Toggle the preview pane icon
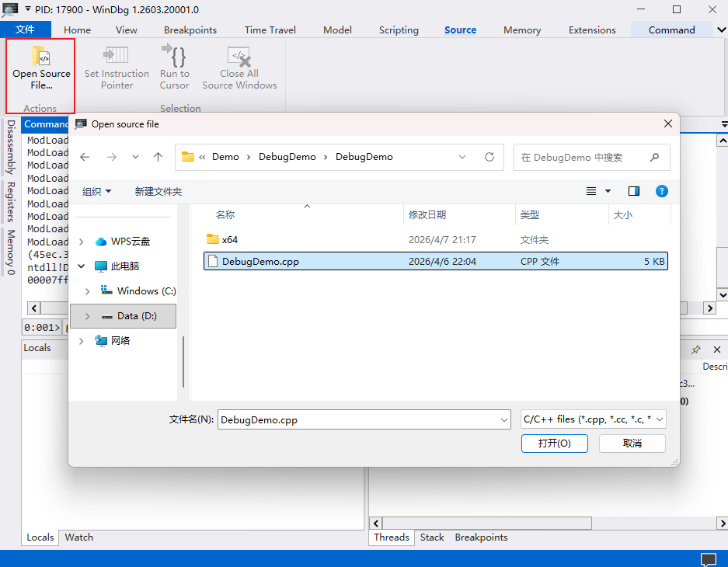The width and height of the screenshot is (728, 567). [x=634, y=191]
